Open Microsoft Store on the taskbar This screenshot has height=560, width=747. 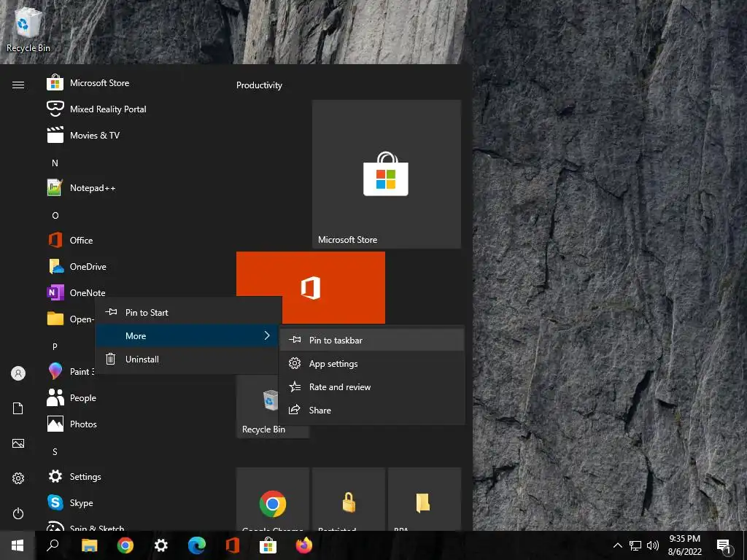pyautogui.click(x=268, y=545)
